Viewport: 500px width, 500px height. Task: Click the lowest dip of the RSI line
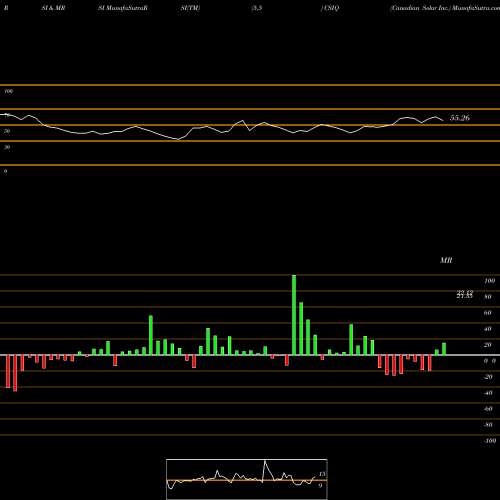tap(179, 139)
